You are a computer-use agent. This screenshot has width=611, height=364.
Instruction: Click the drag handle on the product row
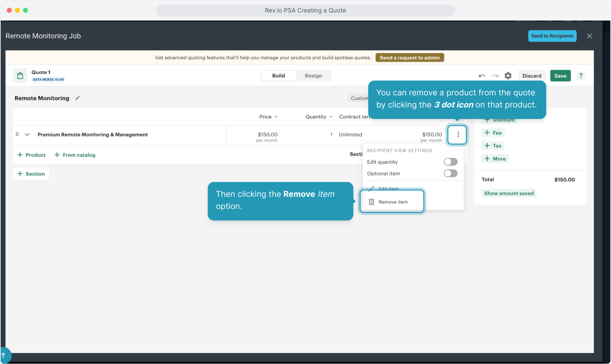17,134
